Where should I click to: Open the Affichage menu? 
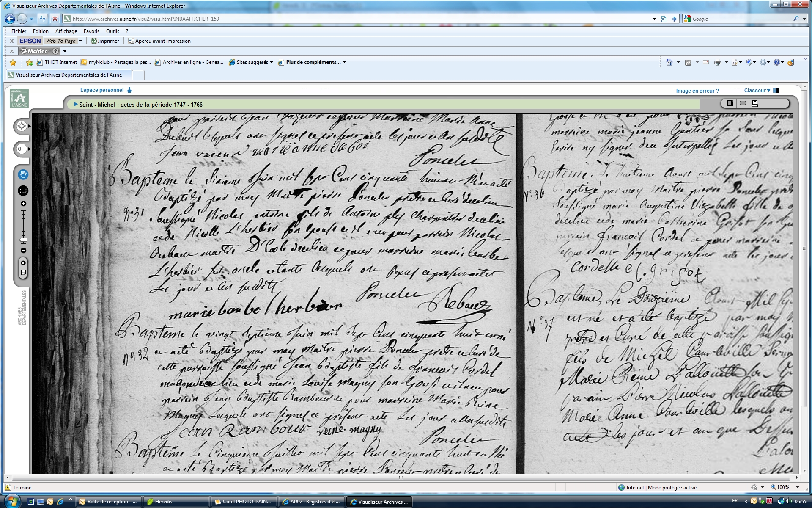click(66, 31)
